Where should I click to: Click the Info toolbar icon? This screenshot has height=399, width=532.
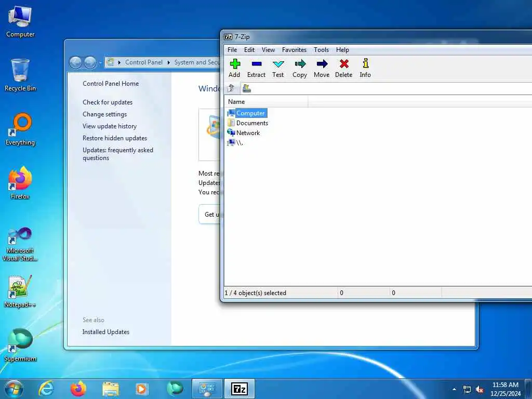tap(365, 68)
